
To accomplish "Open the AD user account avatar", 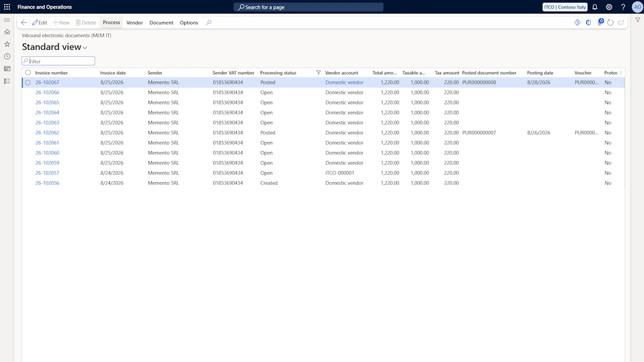I will pos(636,7).
